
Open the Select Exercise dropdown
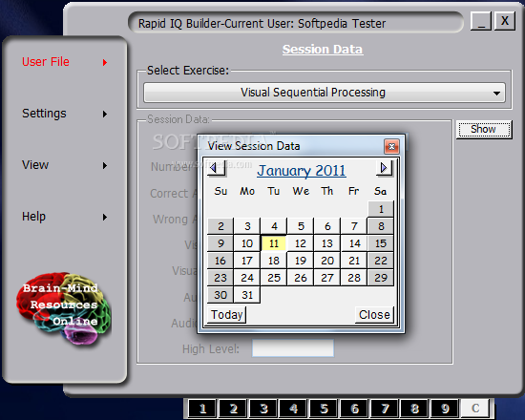click(325, 93)
